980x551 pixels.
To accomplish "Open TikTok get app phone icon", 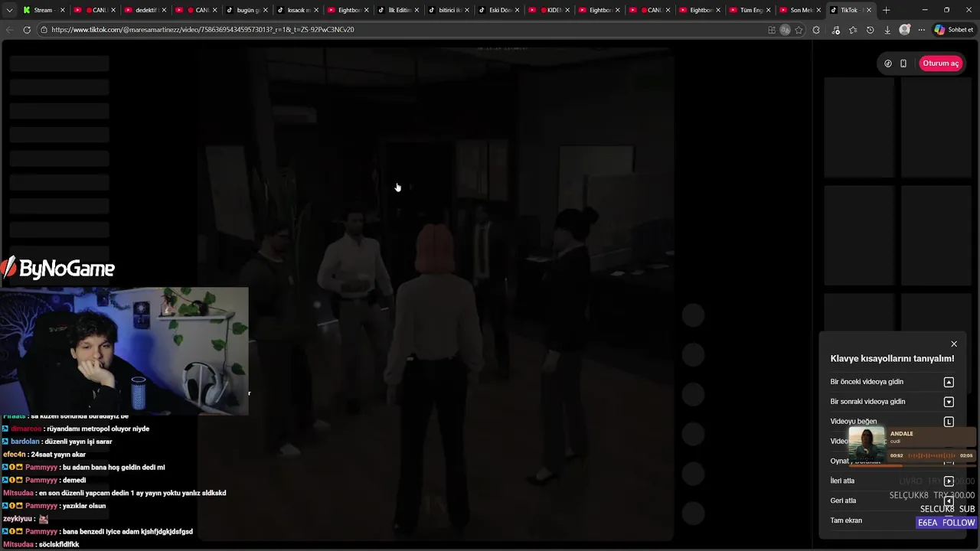I will (903, 64).
